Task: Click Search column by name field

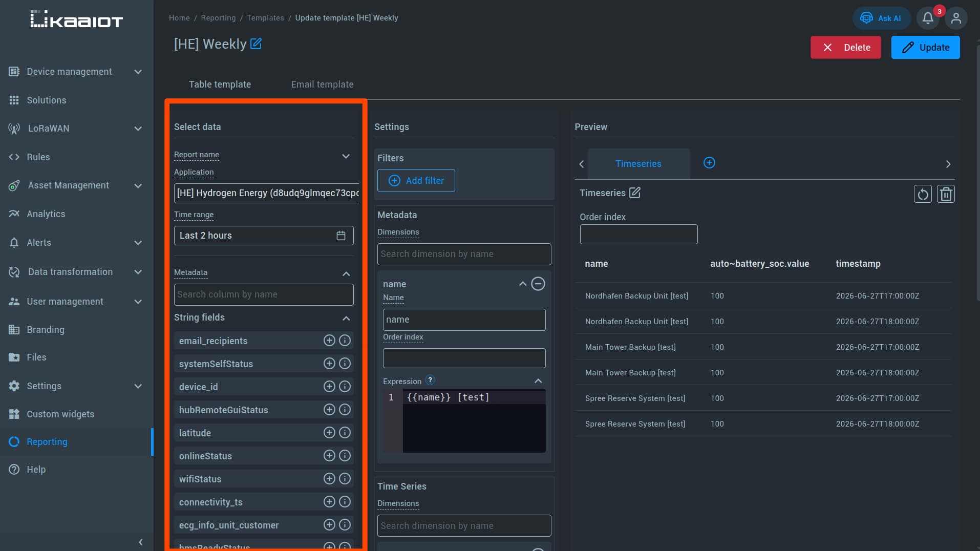Action: 264,294
